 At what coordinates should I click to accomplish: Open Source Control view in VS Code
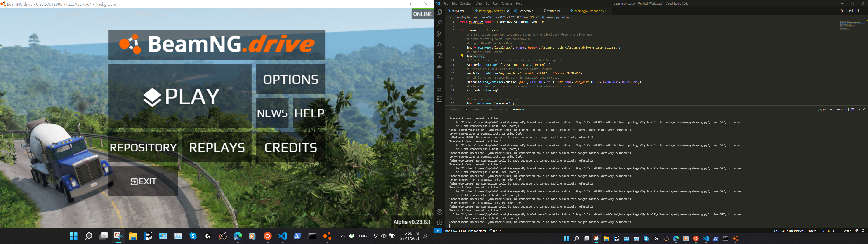[439, 34]
